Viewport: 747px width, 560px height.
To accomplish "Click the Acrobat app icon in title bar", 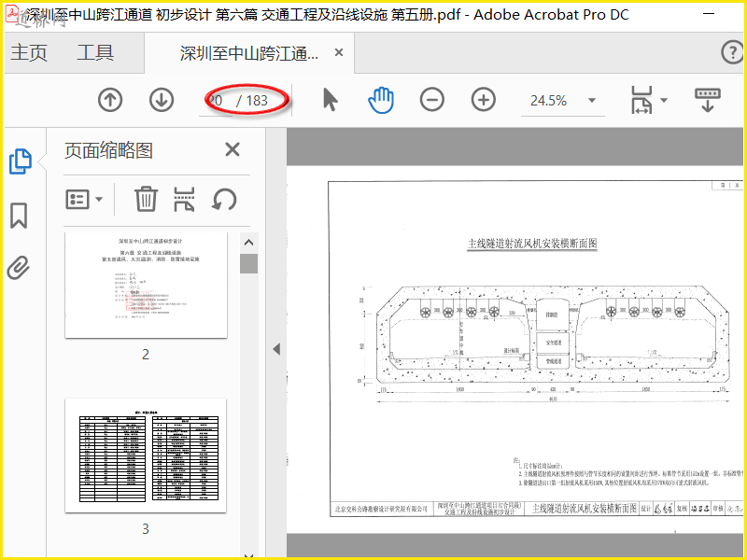I will point(11,14).
